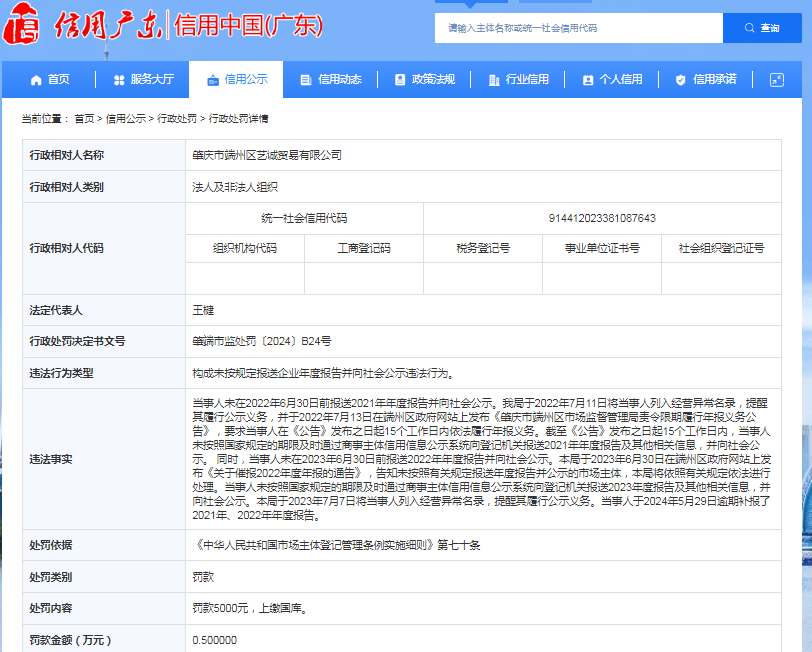The width and height of the screenshot is (812, 652).
Task: Click the 服务大厅 grid icon
Action: point(119,80)
